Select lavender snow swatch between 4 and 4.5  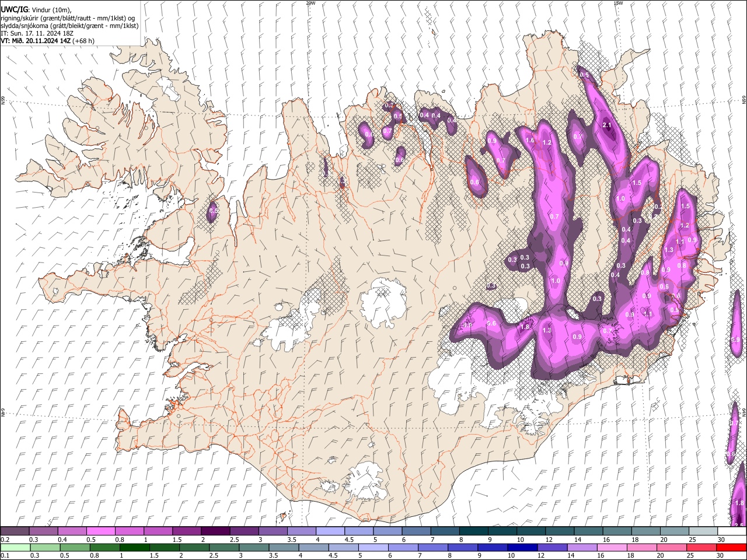pos(330,531)
